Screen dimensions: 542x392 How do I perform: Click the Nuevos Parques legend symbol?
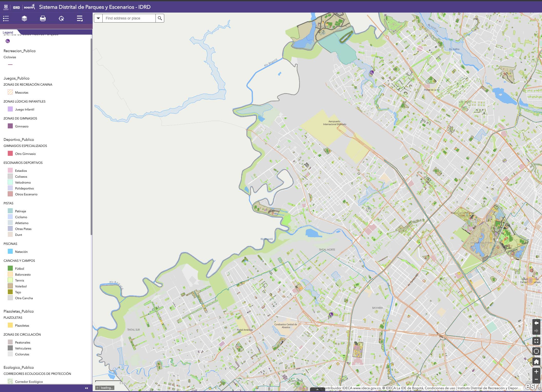[x=8, y=41]
